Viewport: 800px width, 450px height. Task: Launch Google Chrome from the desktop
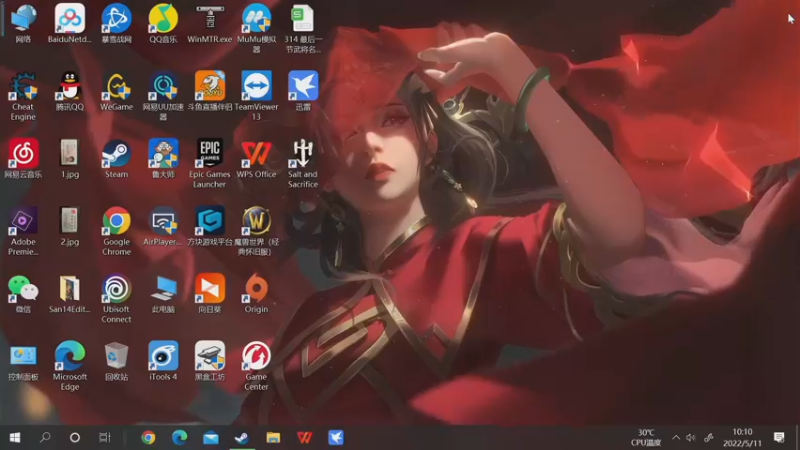coord(116,231)
